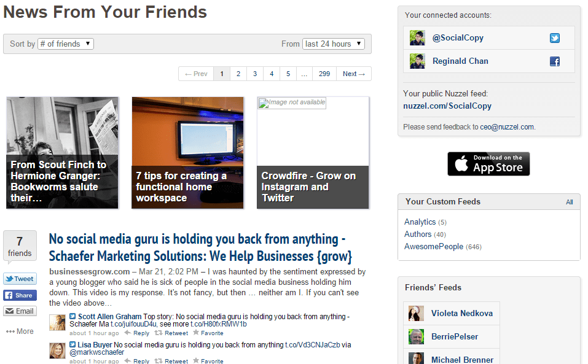Share the story on Facebook
Screen dimensions: 588x364
click(20, 295)
